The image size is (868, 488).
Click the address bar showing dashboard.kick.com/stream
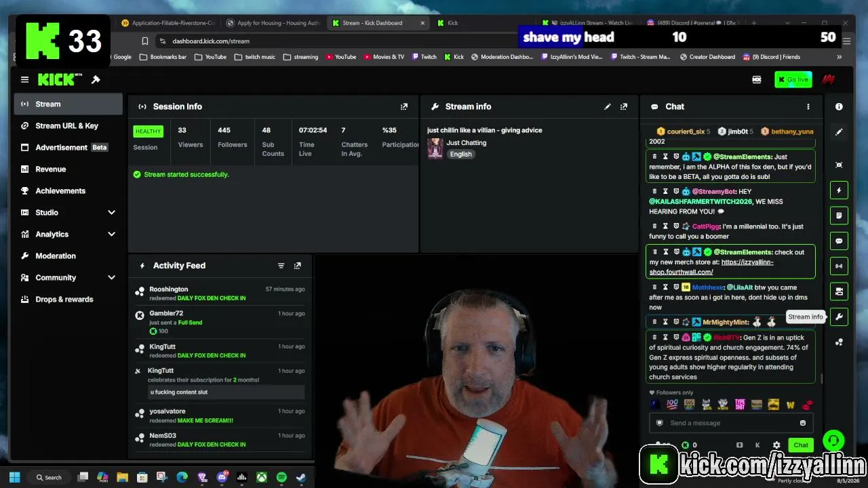tap(211, 41)
